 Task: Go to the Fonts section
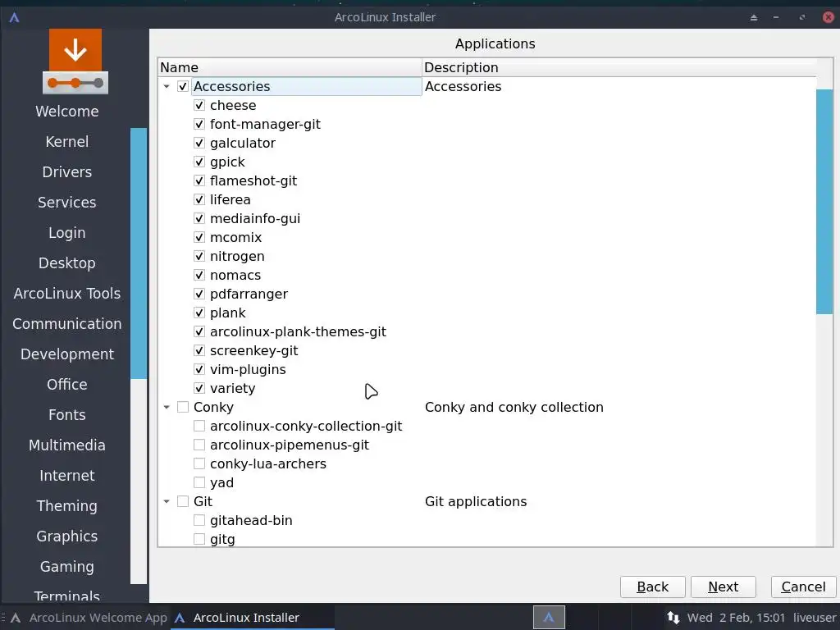[67, 415]
